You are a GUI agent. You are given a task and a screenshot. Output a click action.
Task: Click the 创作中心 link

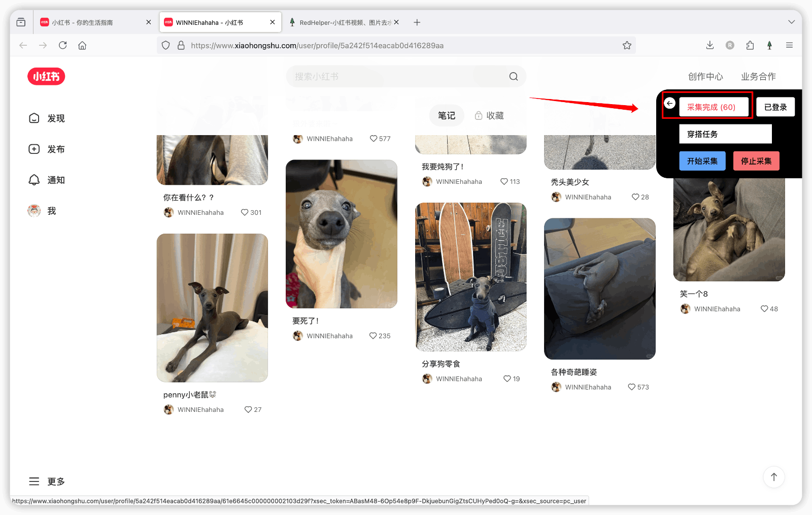(705, 77)
